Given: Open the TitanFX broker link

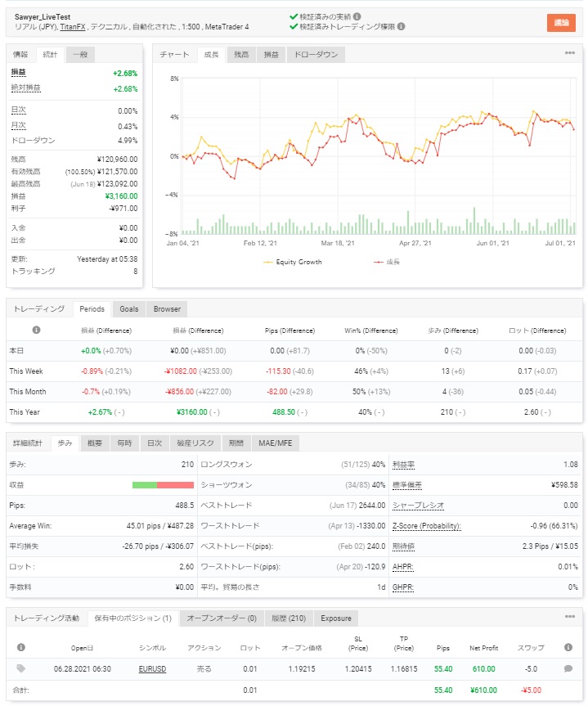Looking at the screenshot, I should (x=74, y=27).
